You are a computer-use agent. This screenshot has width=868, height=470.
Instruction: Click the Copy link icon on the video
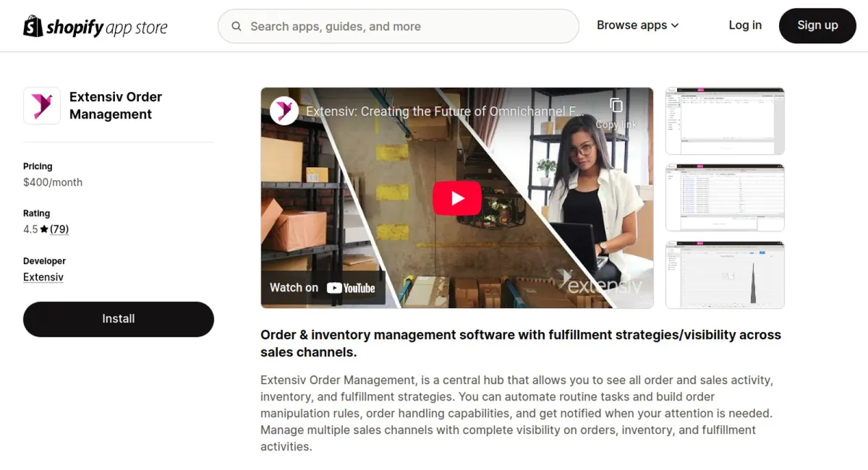pyautogui.click(x=616, y=106)
